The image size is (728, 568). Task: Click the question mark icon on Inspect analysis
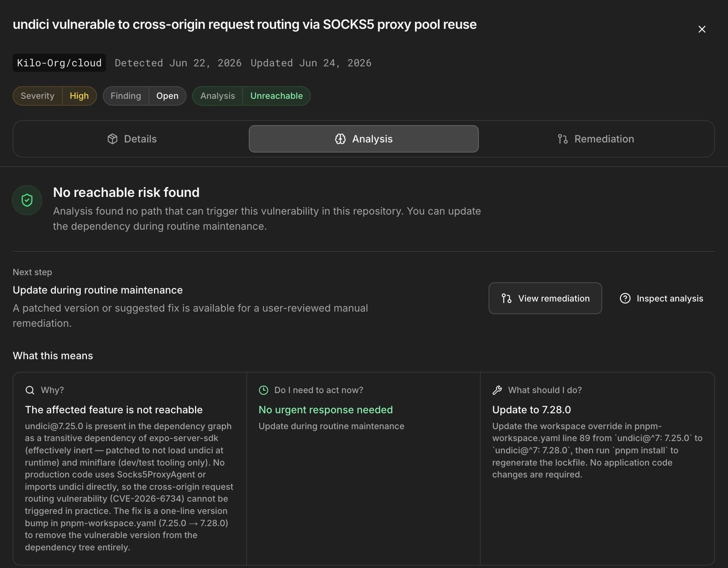[x=625, y=298]
